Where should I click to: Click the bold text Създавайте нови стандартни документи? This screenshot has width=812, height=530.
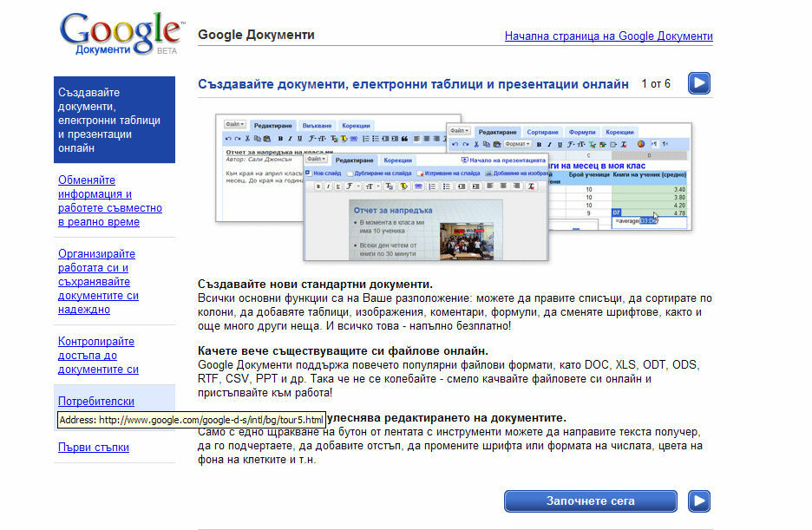[316, 285]
